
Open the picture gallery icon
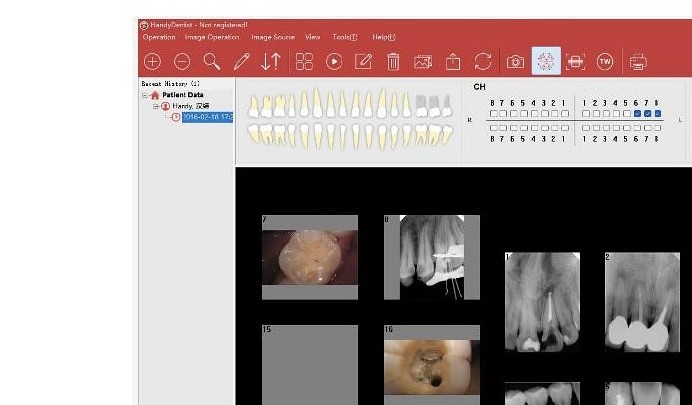423,62
